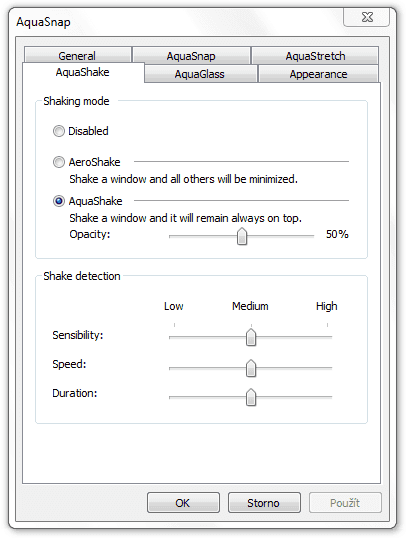Click the Duration: label
The image size is (407, 538).
pos(75,393)
